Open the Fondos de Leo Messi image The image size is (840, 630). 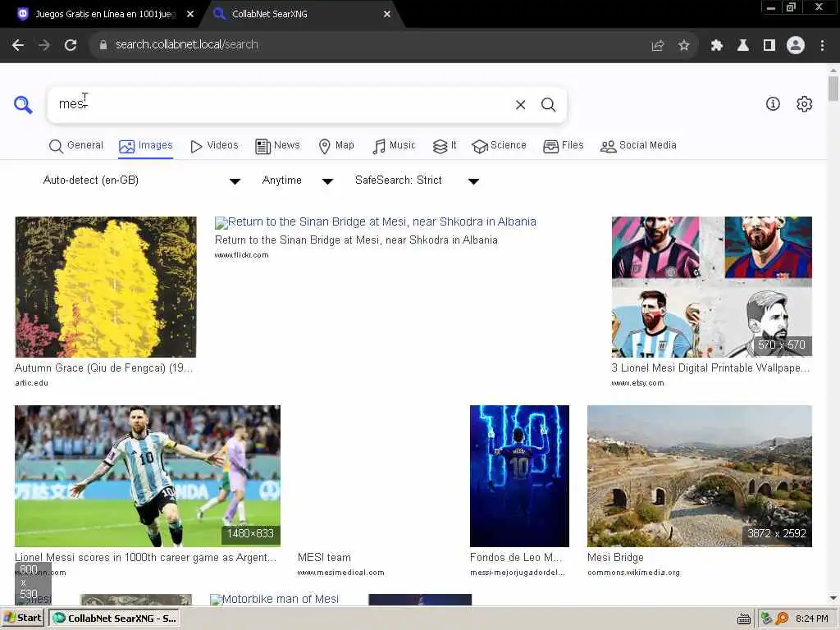click(519, 476)
